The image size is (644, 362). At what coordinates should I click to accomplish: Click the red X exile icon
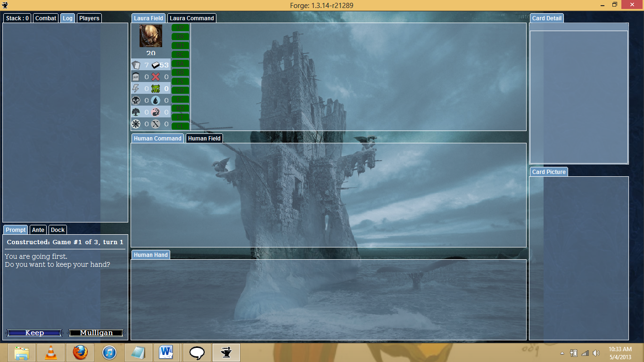(156, 77)
